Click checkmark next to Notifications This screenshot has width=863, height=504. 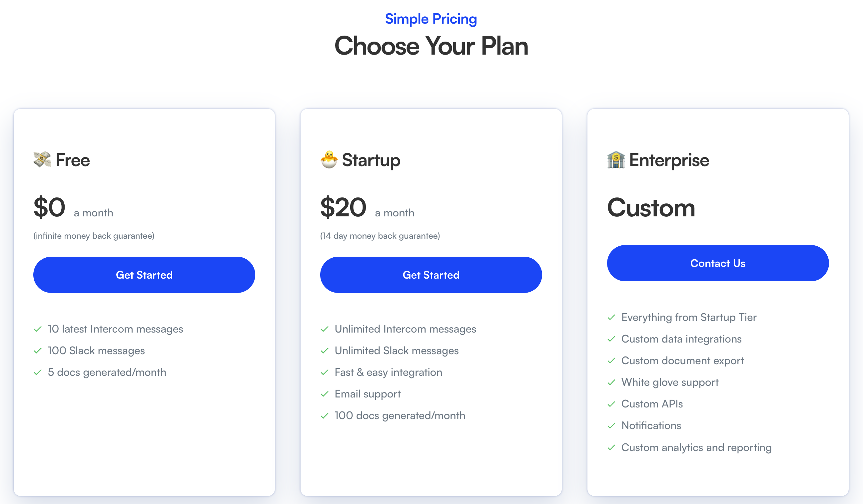(611, 426)
